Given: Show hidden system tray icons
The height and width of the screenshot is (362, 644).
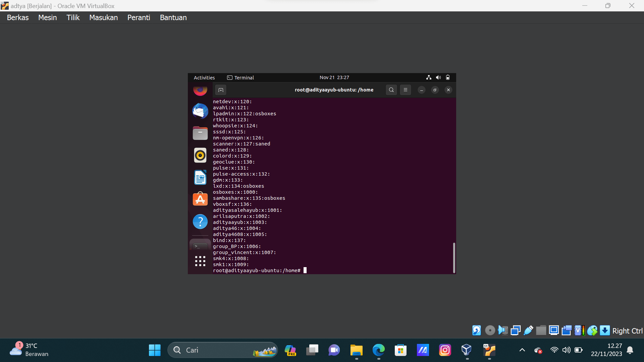Looking at the screenshot, I should coord(522,350).
